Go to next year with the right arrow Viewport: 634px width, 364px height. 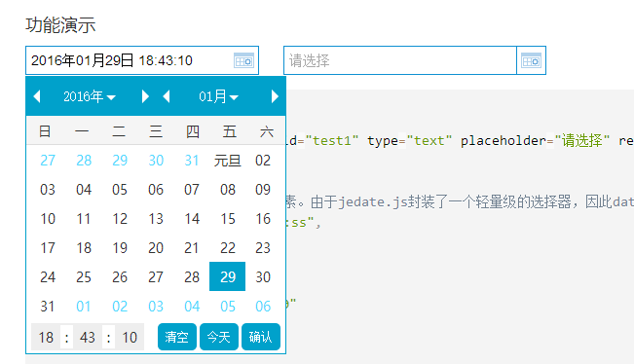[145, 96]
